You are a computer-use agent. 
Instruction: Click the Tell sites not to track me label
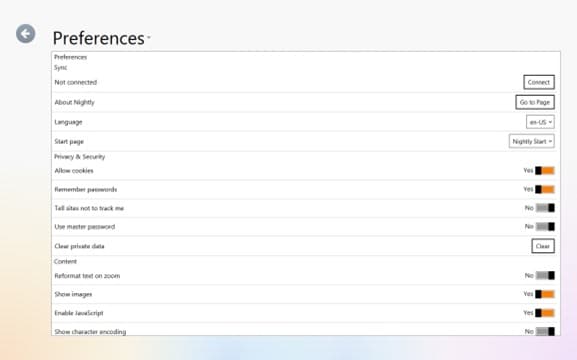coord(89,208)
